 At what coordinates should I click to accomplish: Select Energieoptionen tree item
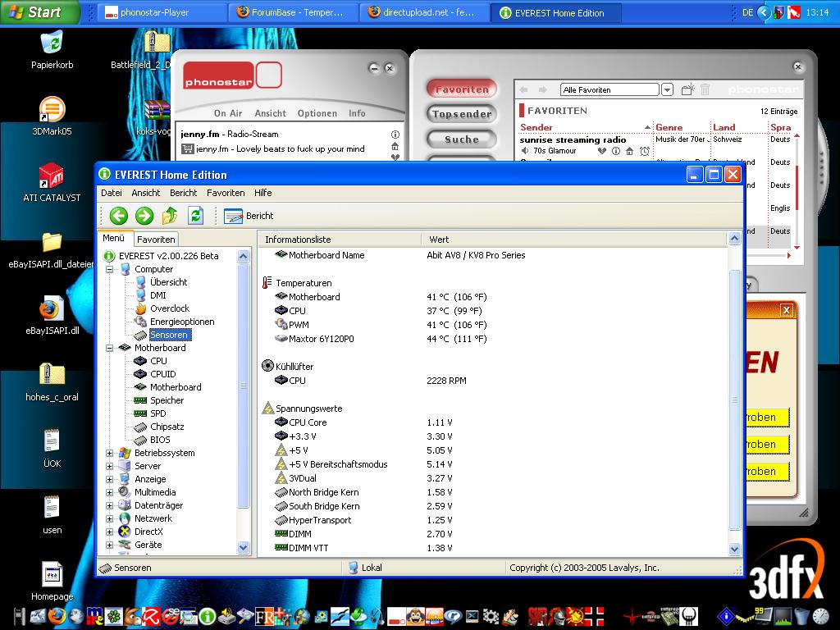point(182,322)
